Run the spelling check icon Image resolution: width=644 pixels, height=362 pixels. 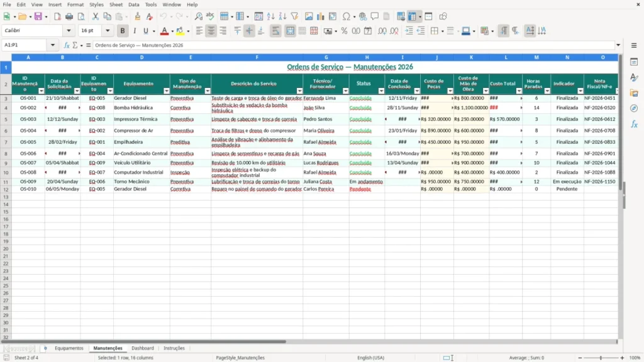210,16
